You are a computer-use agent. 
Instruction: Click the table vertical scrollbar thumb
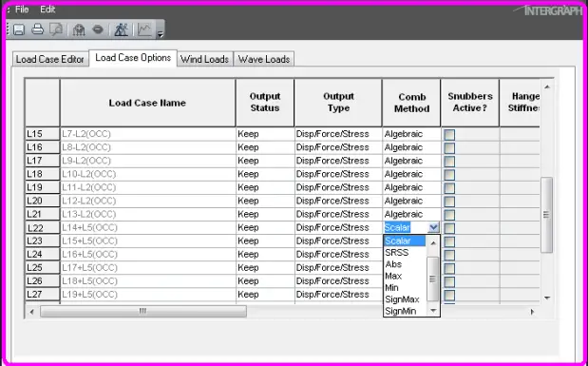pyautogui.click(x=547, y=215)
